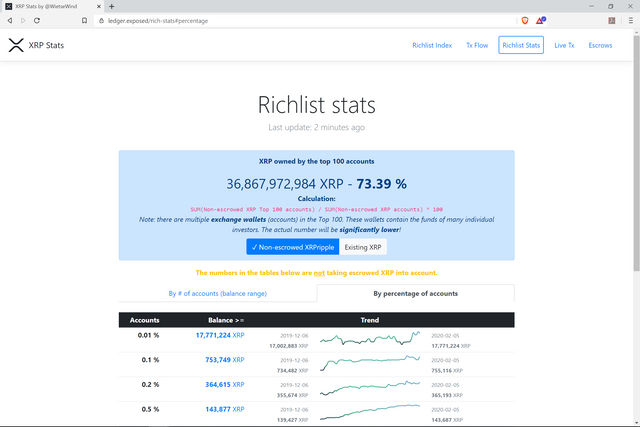
Task: Click 753,749 XRP balance link
Action: tap(224, 360)
